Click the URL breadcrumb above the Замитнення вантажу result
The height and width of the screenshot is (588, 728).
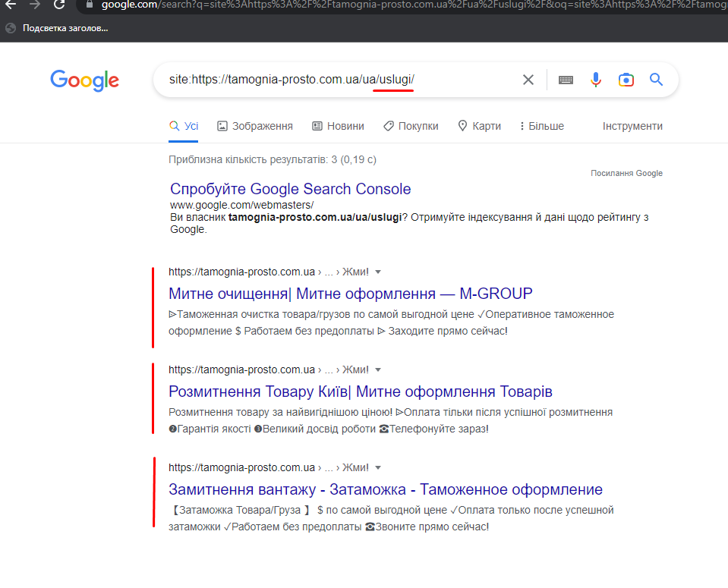[x=269, y=468]
